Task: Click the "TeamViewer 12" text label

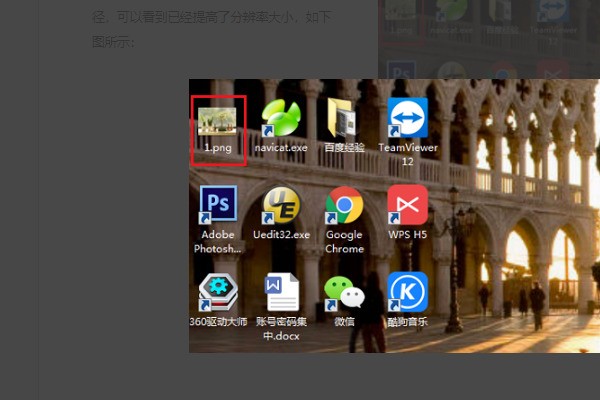Action: [407, 153]
